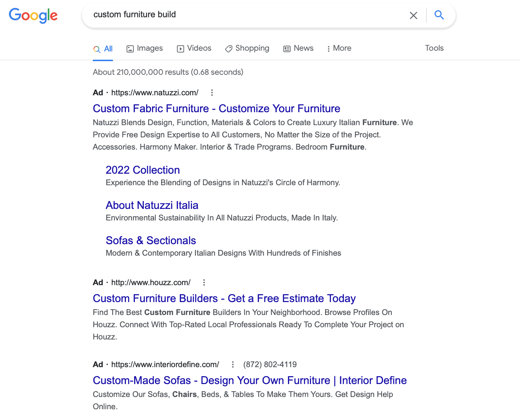Switch to the Images tab
Screen dimensions: 520x420
coord(145,48)
